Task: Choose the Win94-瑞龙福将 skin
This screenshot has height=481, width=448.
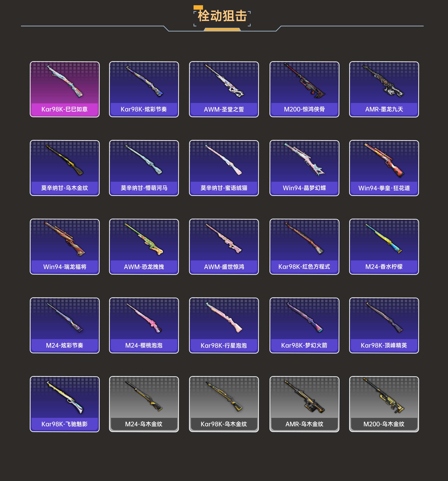Action: pyautogui.click(x=65, y=247)
